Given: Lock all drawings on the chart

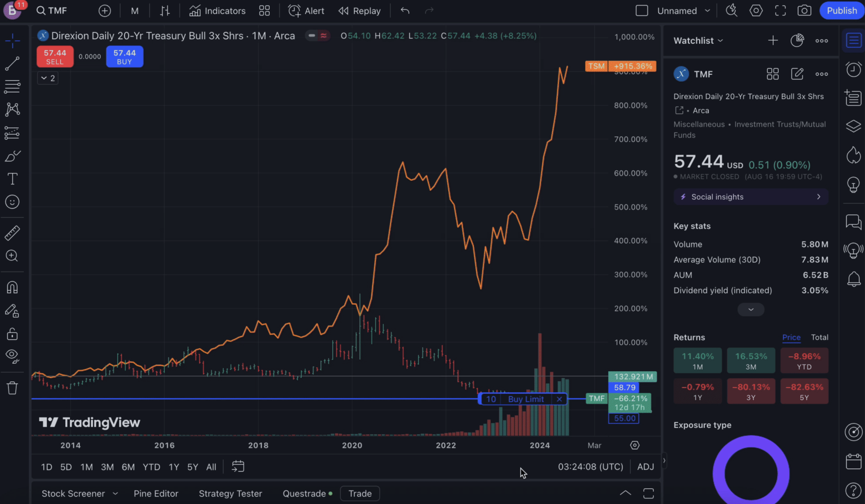Looking at the screenshot, I should click(x=12, y=334).
